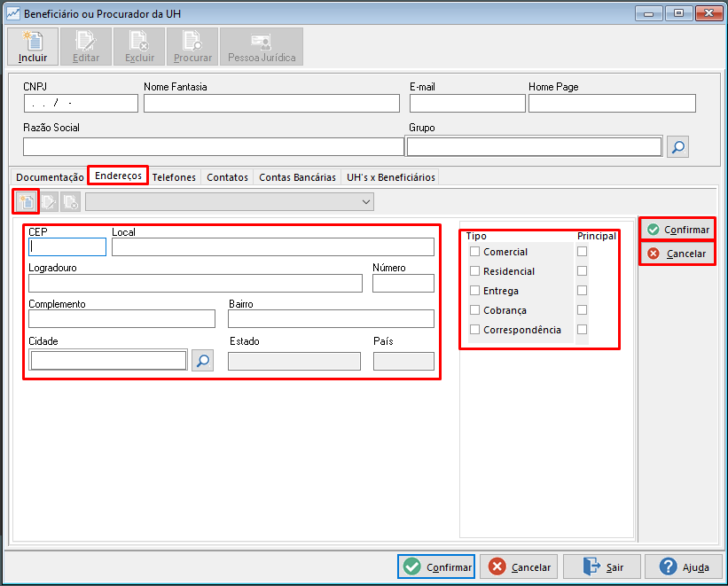Click the window title bar app icon
This screenshot has width=728, height=586.
(13, 13)
